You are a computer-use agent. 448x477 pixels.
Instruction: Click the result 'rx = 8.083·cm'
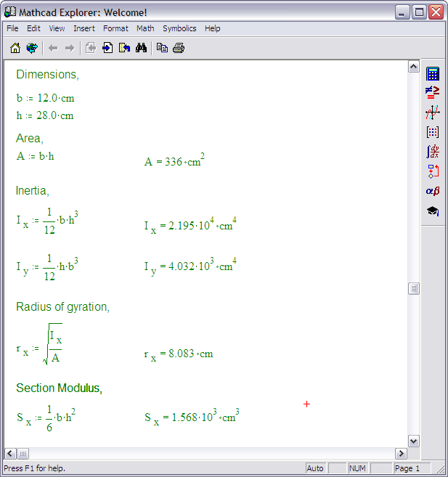coord(179,354)
